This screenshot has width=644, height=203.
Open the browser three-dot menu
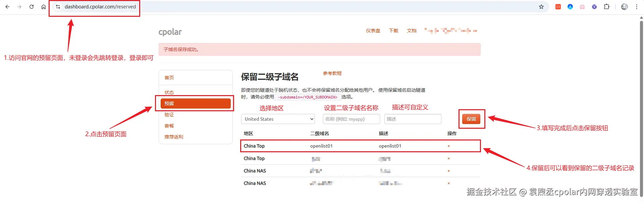pos(637,7)
